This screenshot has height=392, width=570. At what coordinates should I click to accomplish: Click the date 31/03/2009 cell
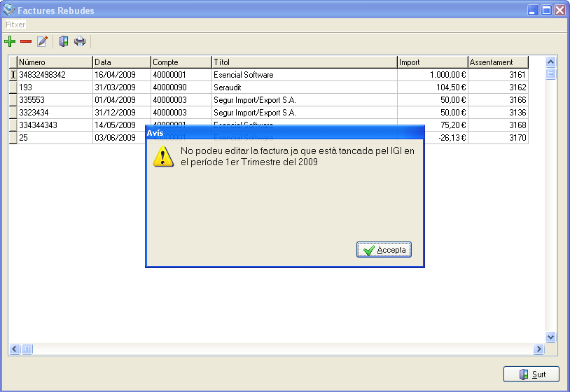(121, 87)
